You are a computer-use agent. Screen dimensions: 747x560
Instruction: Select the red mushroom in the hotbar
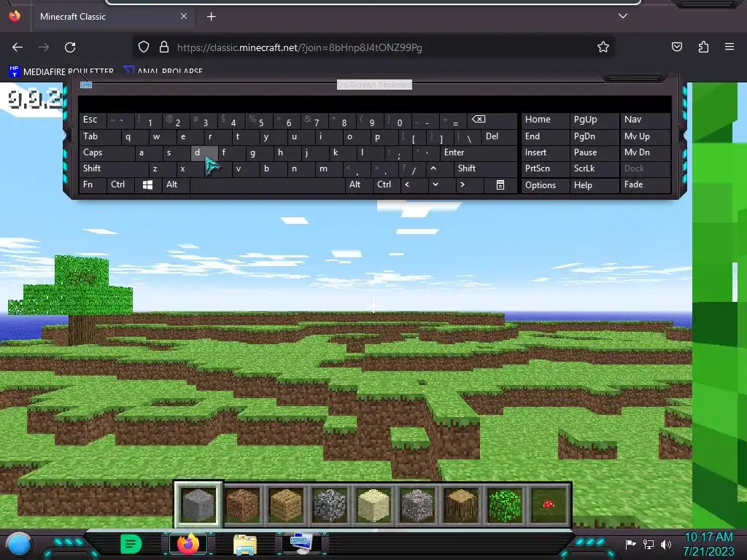click(x=549, y=505)
